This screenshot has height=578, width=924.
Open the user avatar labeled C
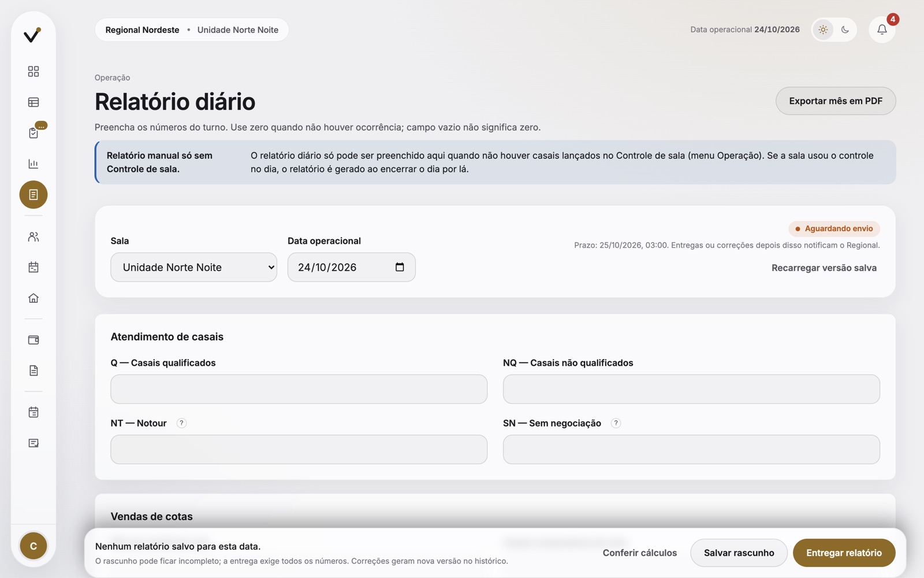(x=33, y=546)
